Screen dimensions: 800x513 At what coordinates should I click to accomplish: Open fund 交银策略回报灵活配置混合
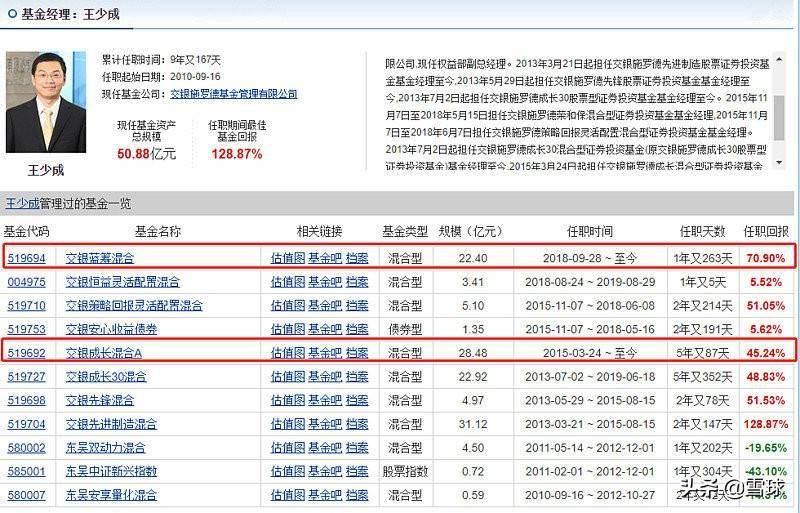point(134,306)
